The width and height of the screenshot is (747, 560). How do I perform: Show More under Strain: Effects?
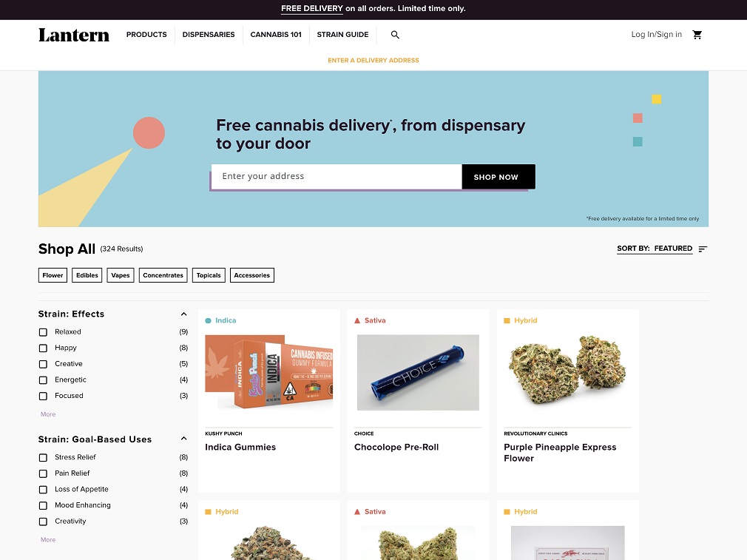pyautogui.click(x=48, y=414)
